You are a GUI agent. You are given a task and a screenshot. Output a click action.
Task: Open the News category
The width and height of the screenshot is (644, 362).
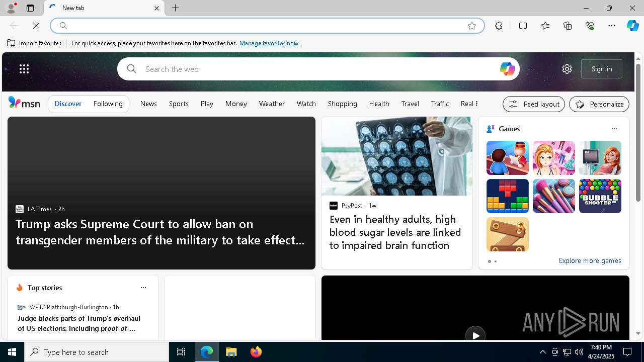[148, 104]
